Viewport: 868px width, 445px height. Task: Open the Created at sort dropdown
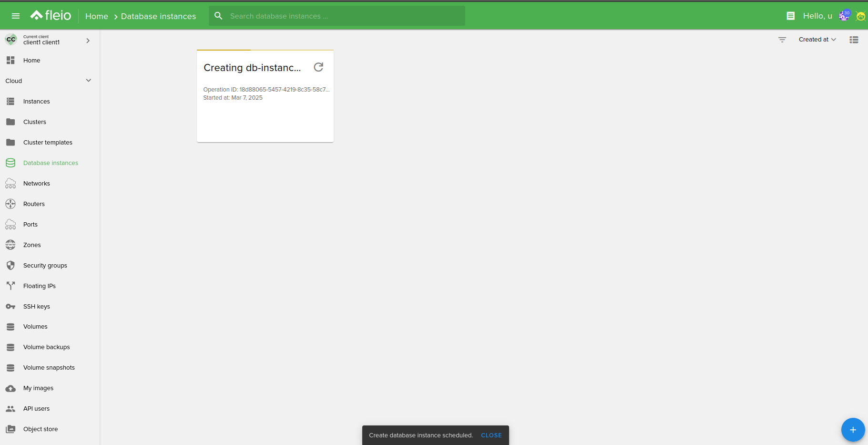[817, 40]
